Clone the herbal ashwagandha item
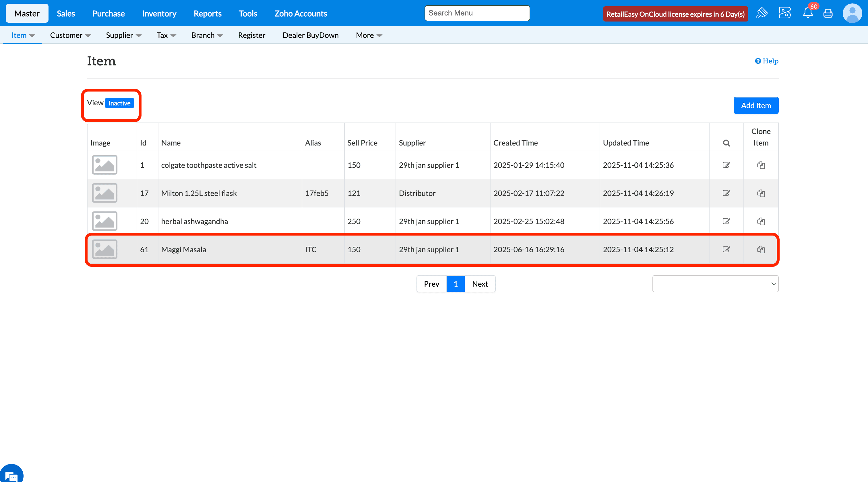The image size is (868, 482). (x=761, y=221)
